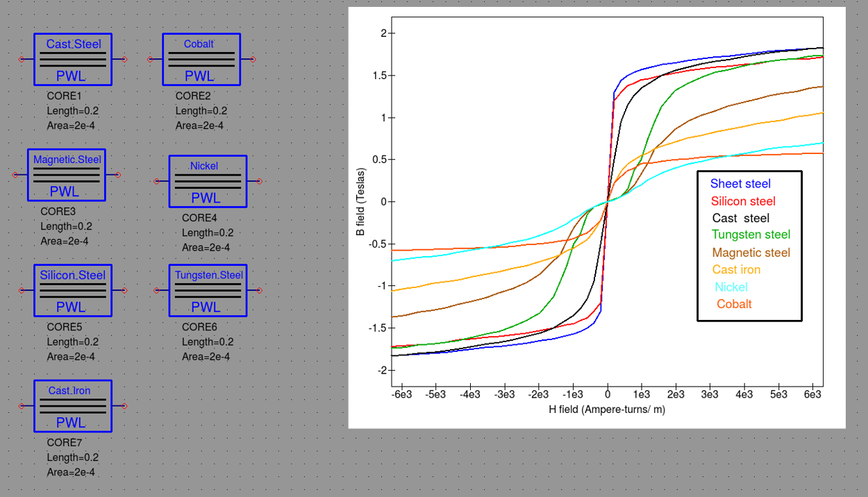Click the CORE7 Area=2e-4 property text
868x497 pixels.
pyautogui.click(x=71, y=473)
